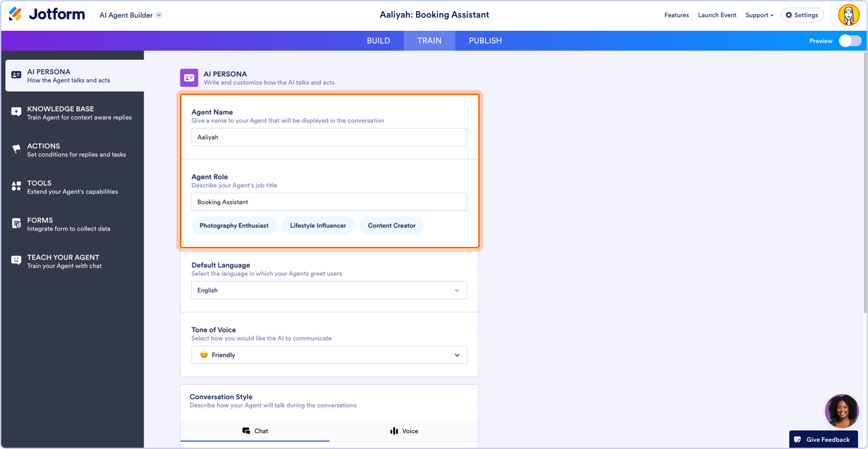Open the Tone of Voice dropdown
868x449 pixels.
(x=329, y=355)
